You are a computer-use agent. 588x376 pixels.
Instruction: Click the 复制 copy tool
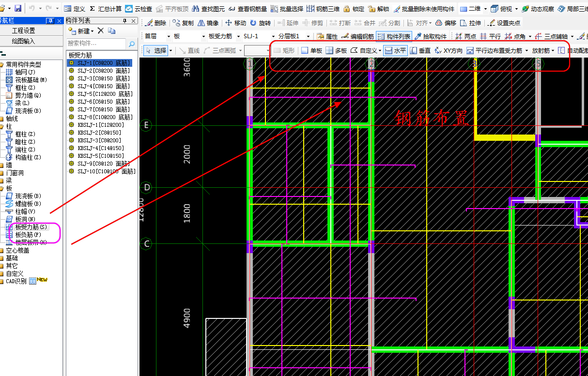183,23
